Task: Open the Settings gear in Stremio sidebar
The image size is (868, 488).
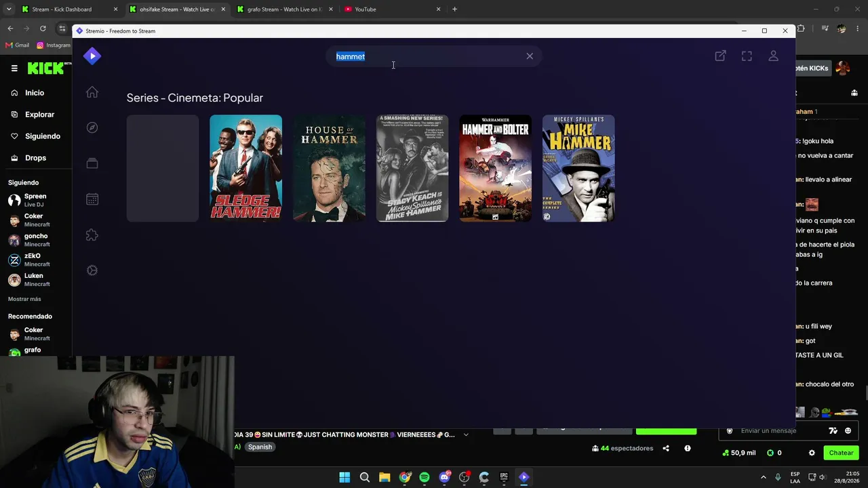Action: tap(92, 270)
